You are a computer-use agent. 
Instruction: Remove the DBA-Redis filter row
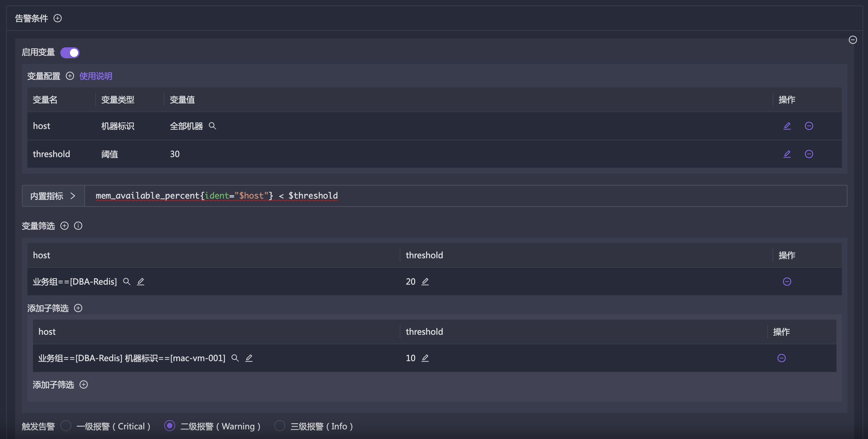pyautogui.click(x=787, y=282)
